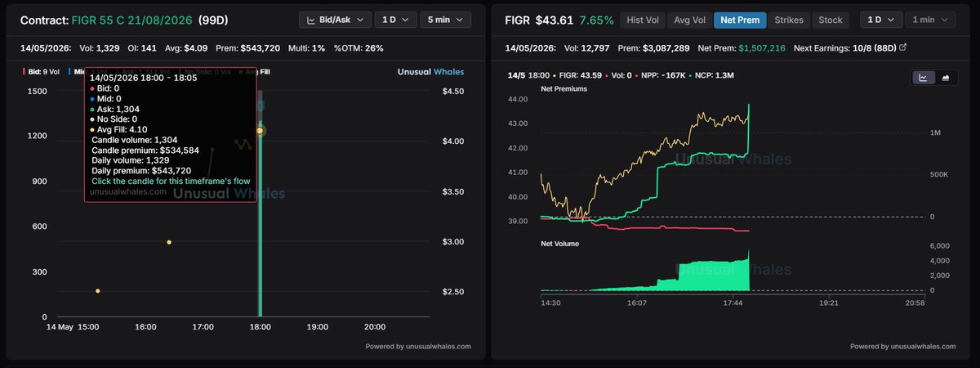Click 'Click the candle for this timeframe's flow' text
This screenshot has width=980, height=368.
tap(171, 182)
